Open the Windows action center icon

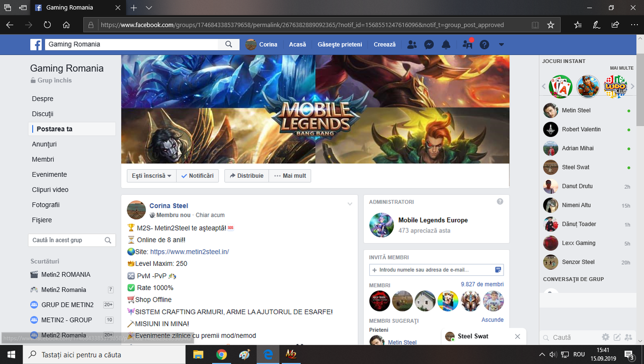(629, 354)
